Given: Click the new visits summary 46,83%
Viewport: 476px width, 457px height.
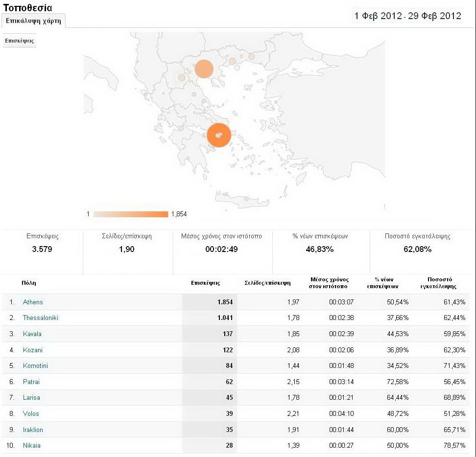Looking at the screenshot, I should point(320,249).
